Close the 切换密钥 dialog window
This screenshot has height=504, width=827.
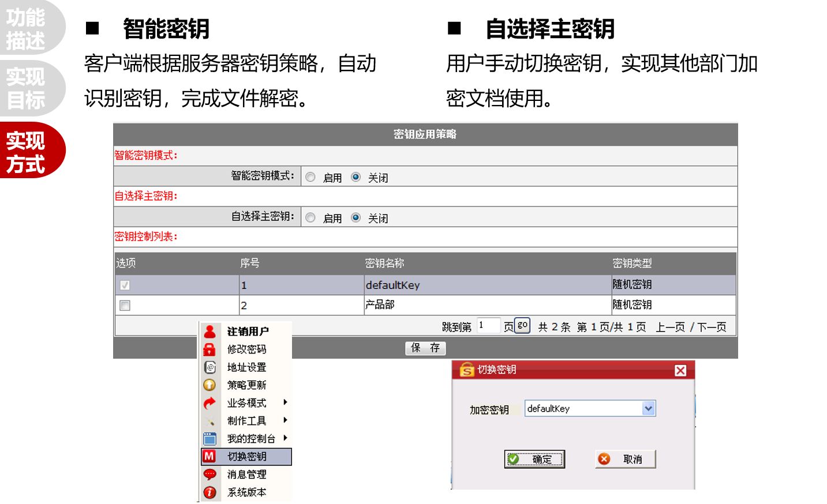[x=680, y=370]
